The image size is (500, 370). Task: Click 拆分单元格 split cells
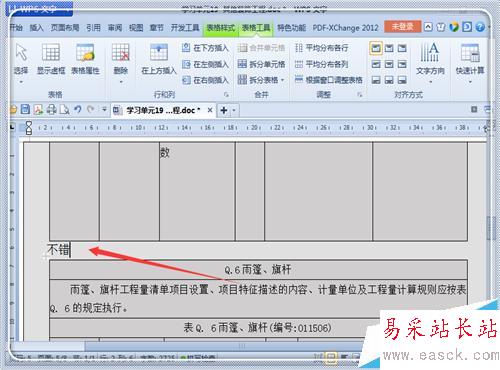click(261, 64)
